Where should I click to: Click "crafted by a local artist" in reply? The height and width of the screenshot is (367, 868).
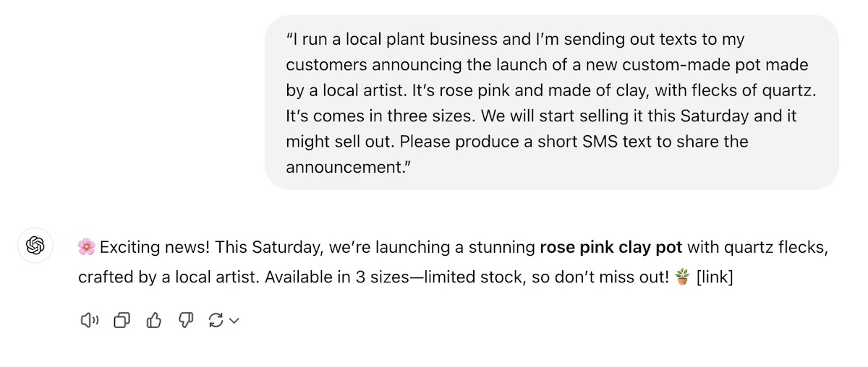pyautogui.click(x=168, y=277)
